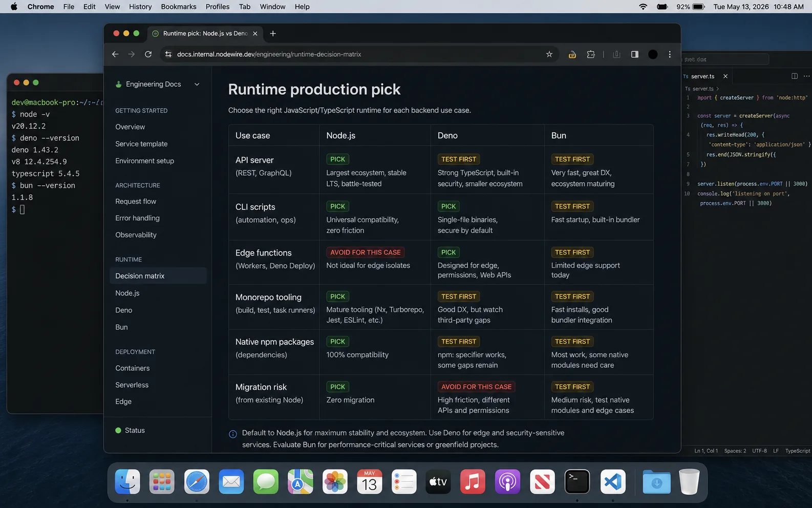Open the Bookmarks menu

point(179,7)
